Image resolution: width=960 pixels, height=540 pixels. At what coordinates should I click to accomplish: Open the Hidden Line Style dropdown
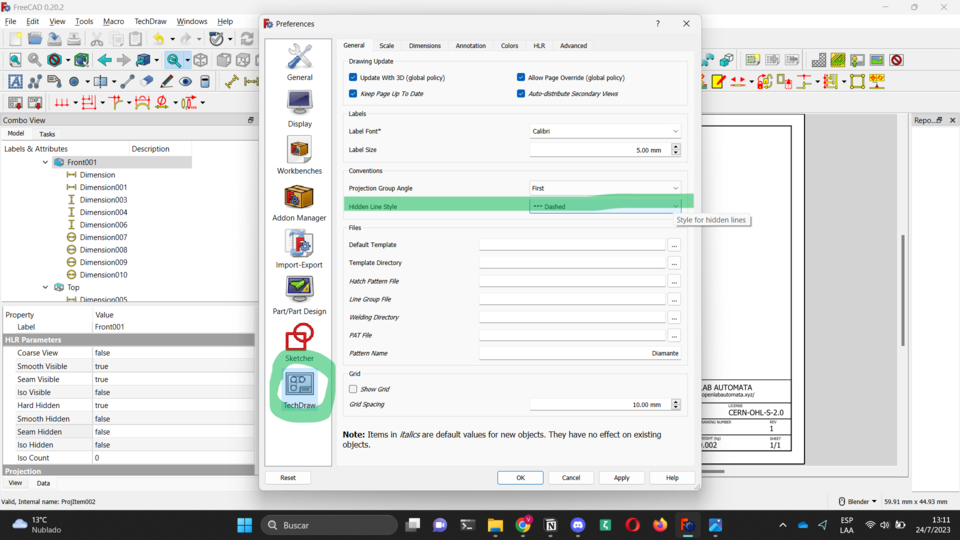605,206
